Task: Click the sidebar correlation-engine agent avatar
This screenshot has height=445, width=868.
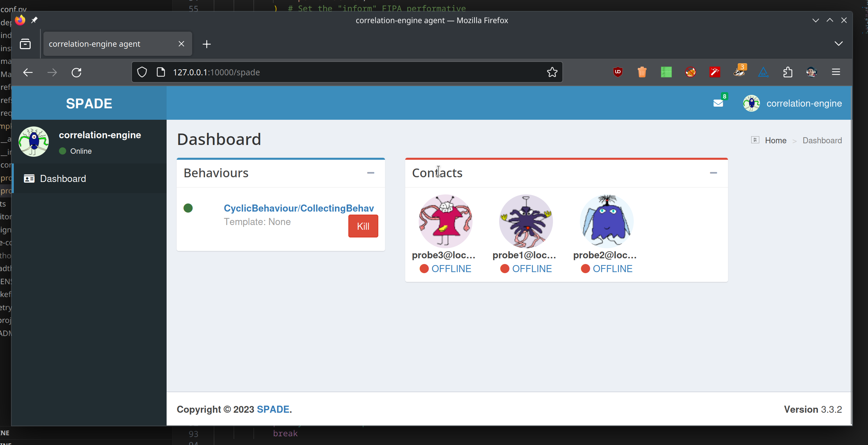Action: (x=34, y=142)
